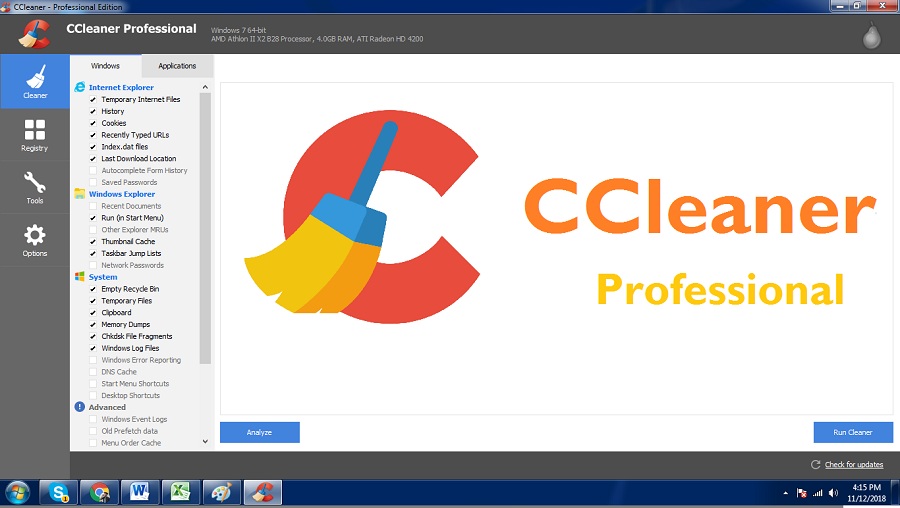Enable Windows Event Logs checkbox
900x508 pixels.
coord(93,419)
